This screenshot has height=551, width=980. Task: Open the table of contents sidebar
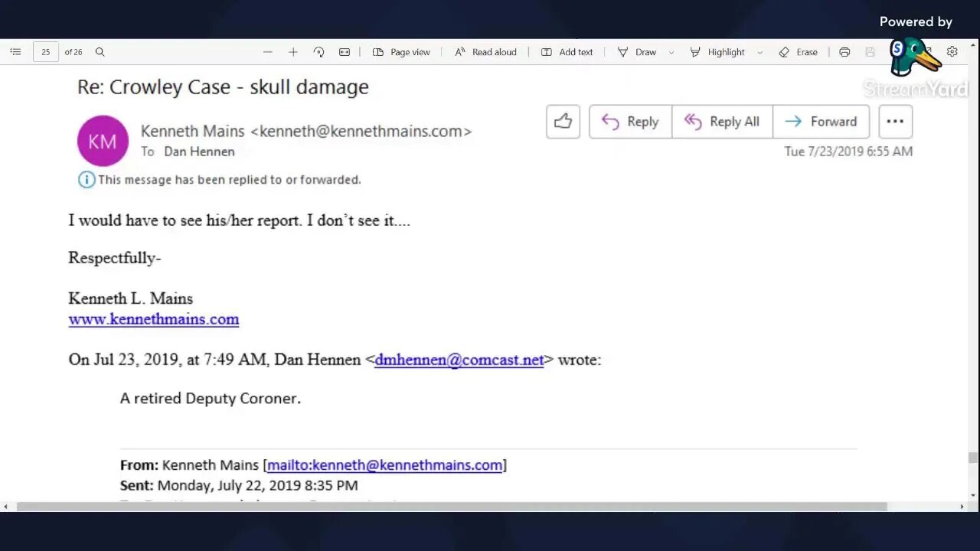point(15,52)
